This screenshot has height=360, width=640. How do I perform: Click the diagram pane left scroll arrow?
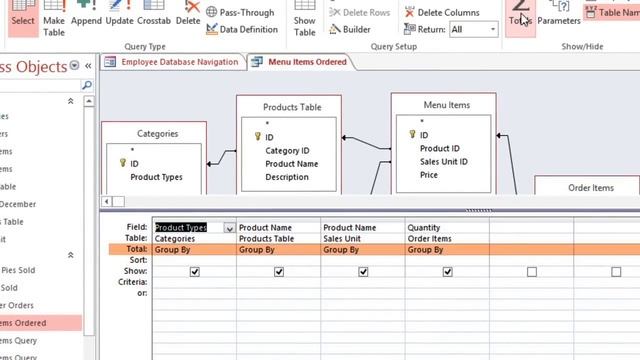(107, 201)
